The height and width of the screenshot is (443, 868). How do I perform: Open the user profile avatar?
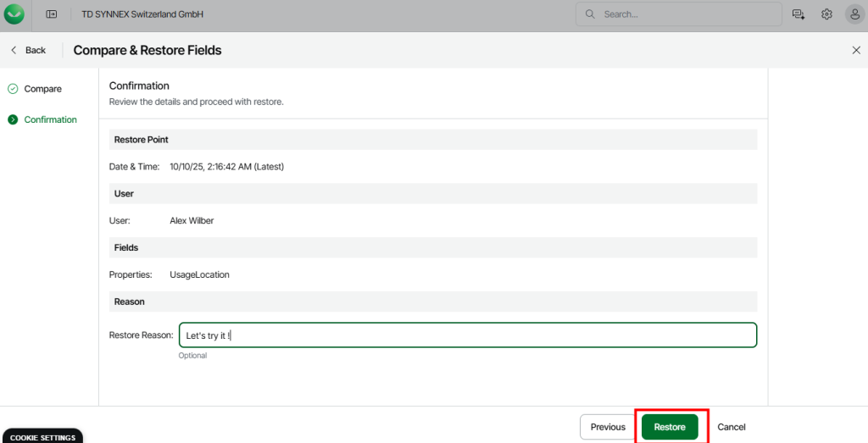click(x=854, y=14)
